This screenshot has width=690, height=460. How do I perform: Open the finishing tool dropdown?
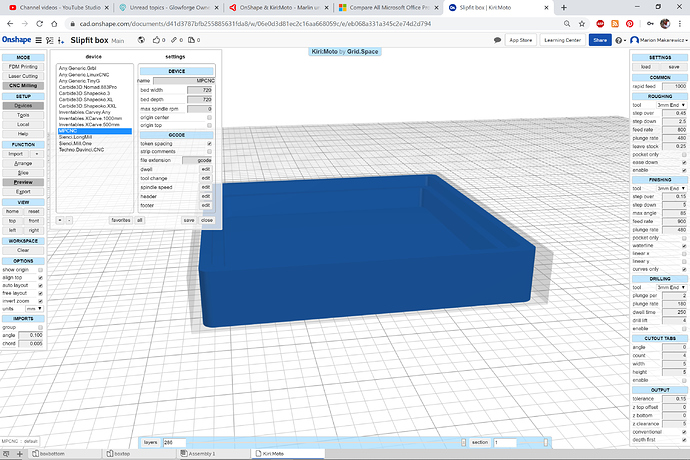pyautogui.click(x=671, y=188)
